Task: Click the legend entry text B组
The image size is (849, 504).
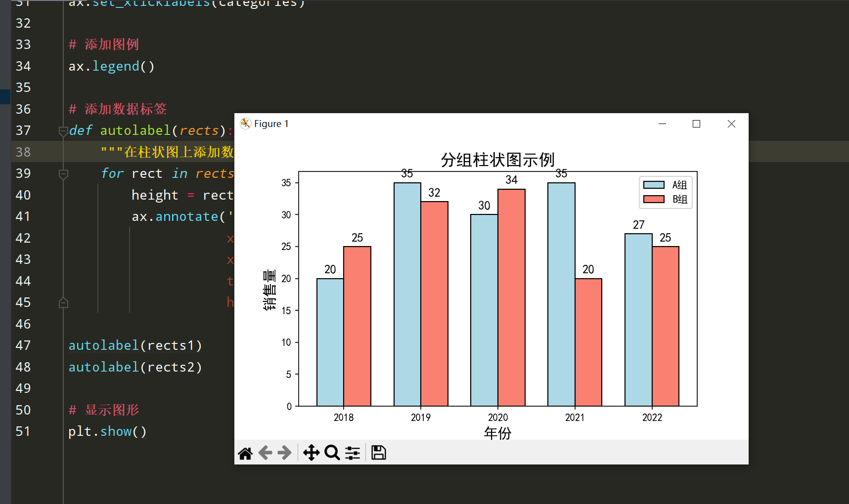Action: coord(680,199)
